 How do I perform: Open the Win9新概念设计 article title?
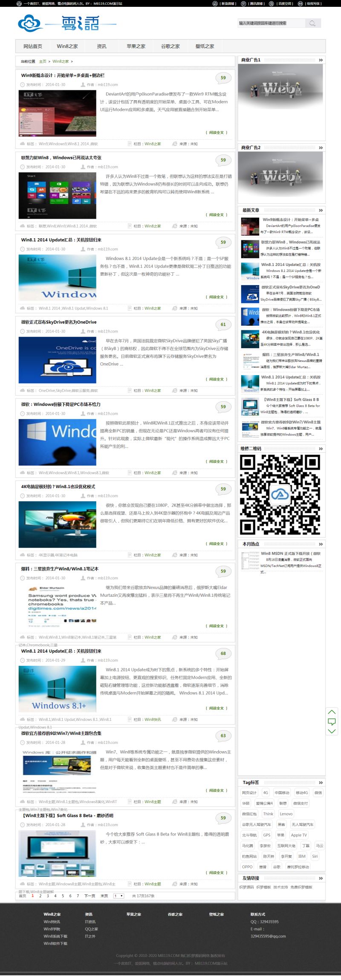(63, 75)
